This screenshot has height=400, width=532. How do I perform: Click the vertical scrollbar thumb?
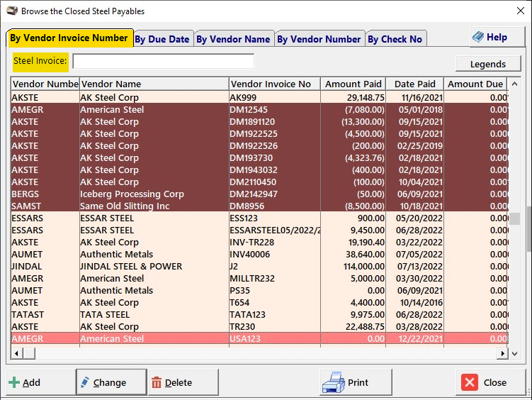pos(514,218)
